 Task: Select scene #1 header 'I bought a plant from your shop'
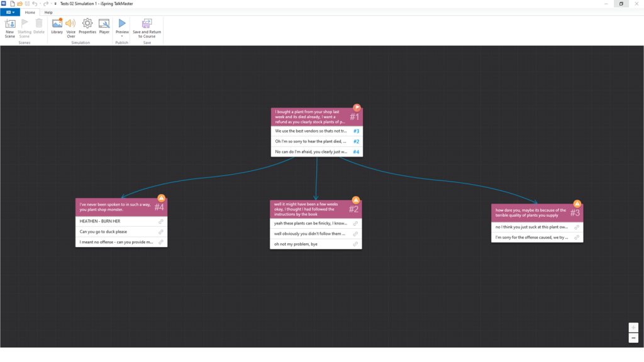pyautogui.click(x=317, y=117)
